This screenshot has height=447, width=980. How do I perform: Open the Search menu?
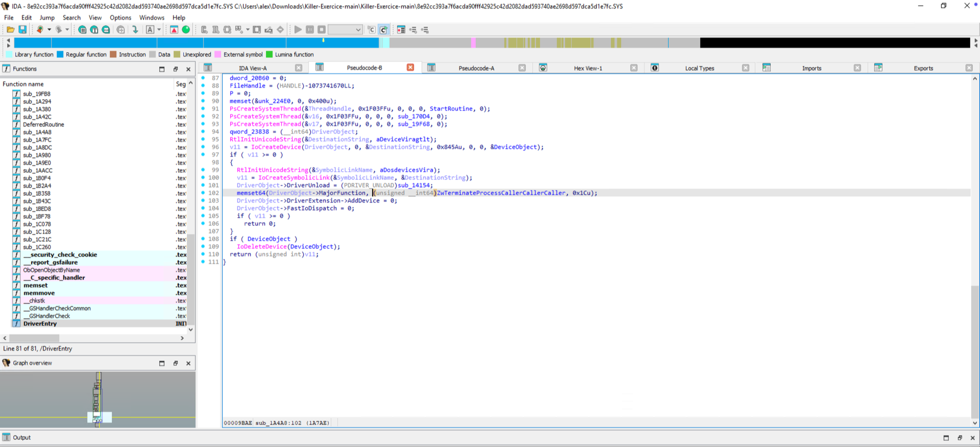(x=71, y=17)
